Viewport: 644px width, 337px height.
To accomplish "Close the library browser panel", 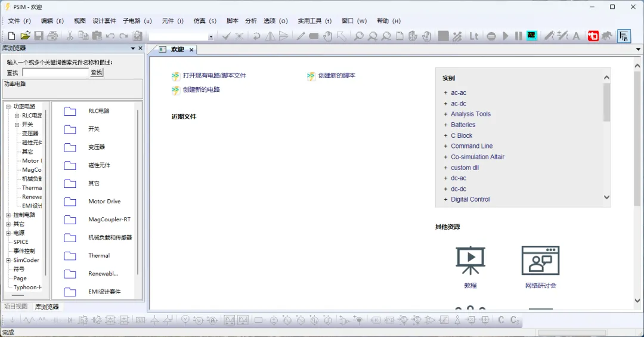I will point(141,48).
